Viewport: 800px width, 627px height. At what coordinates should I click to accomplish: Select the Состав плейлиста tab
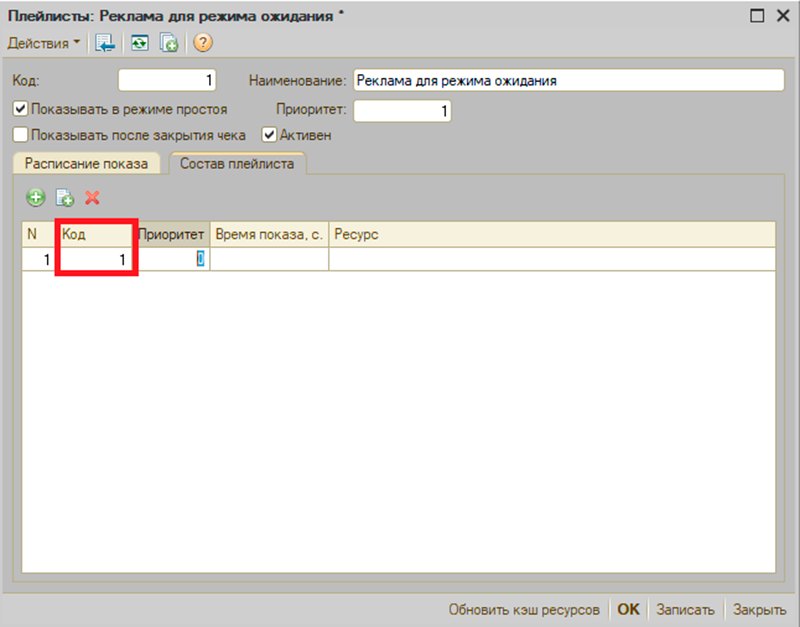237,164
